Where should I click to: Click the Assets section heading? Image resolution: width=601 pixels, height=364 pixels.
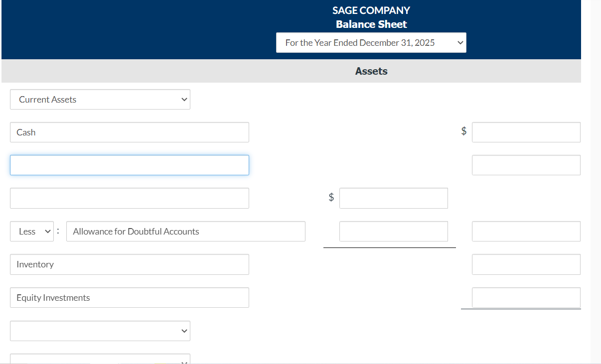pyautogui.click(x=371, y=71)
